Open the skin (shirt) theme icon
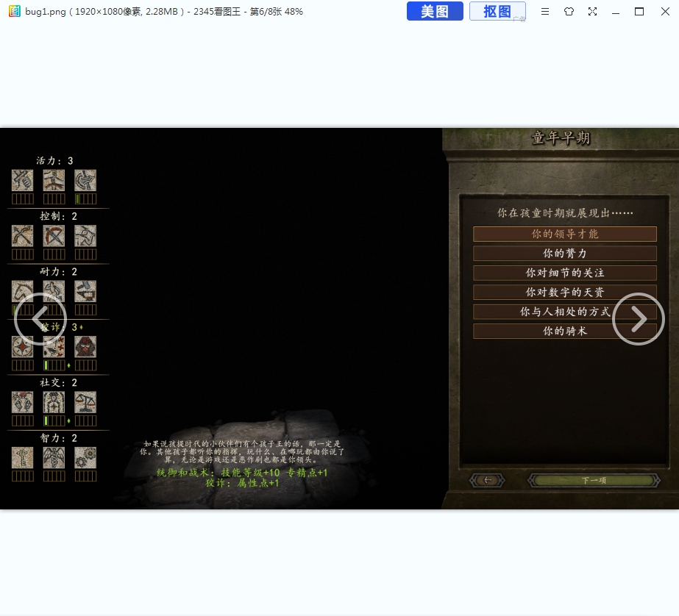The width and height of the screenshot is (679, 616). pyautogui.click(x=569, y=12)
